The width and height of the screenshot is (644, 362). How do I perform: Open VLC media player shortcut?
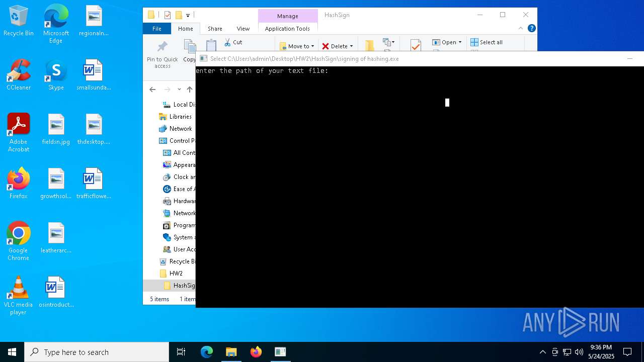(19, 296)
